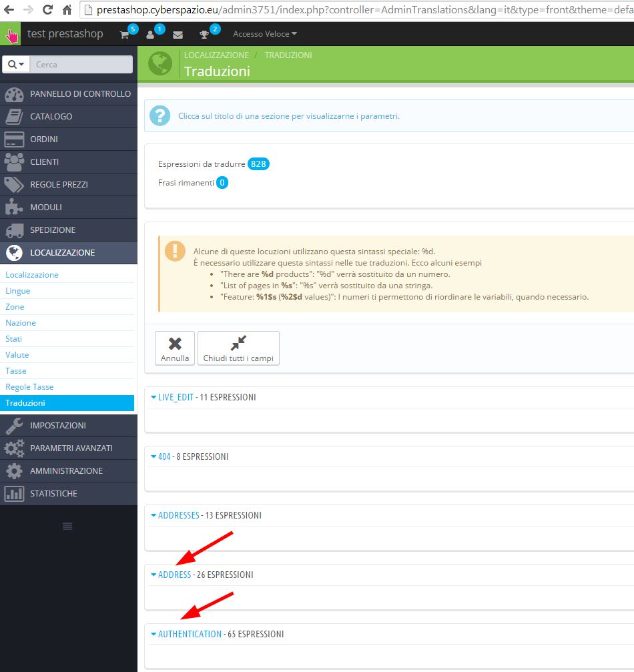Focus the Cerca search field
634x672 pixels.
click(x=81, y=64)
